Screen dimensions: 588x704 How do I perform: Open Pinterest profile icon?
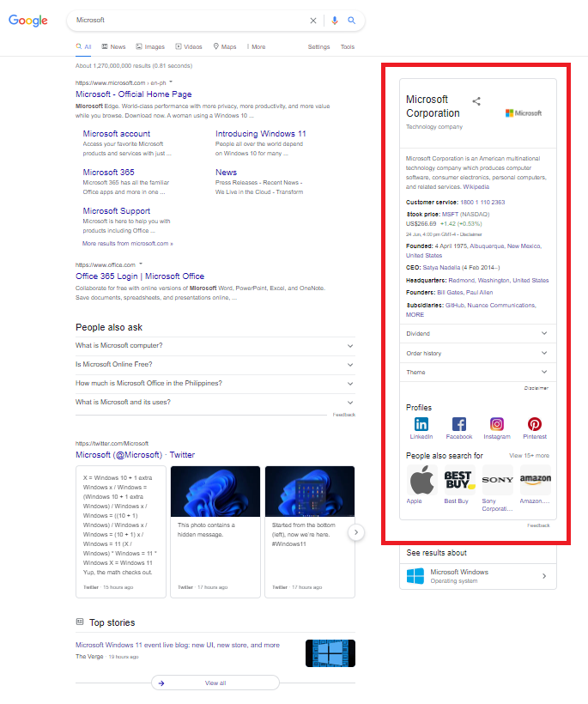[x=535, y=424]
